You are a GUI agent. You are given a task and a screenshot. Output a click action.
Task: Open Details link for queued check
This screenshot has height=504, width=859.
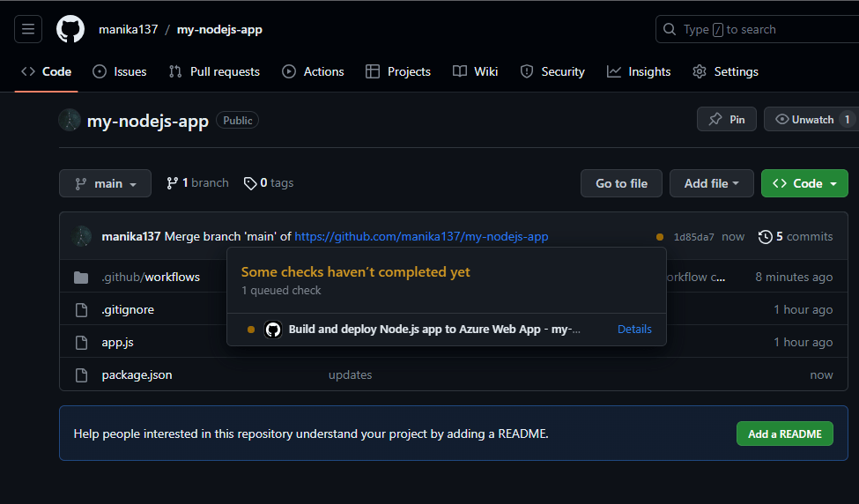[634, 330]
